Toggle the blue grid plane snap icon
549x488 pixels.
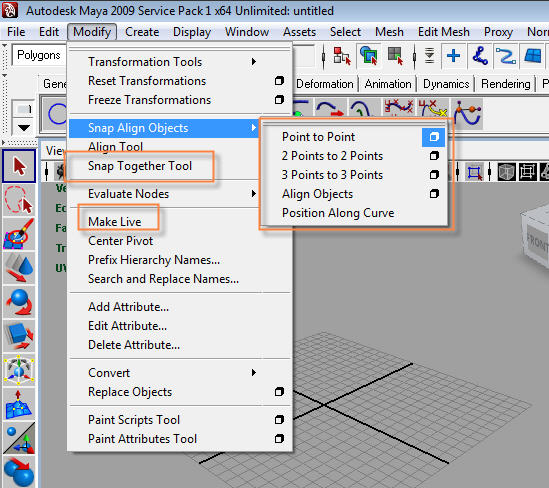click(533, 56)
